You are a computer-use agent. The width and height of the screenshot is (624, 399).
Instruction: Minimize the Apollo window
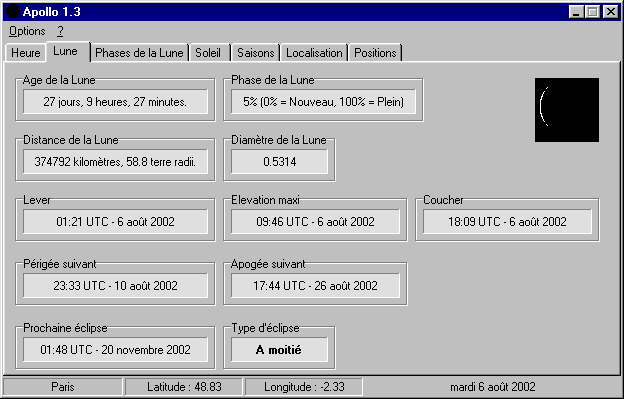coord(576,12)
